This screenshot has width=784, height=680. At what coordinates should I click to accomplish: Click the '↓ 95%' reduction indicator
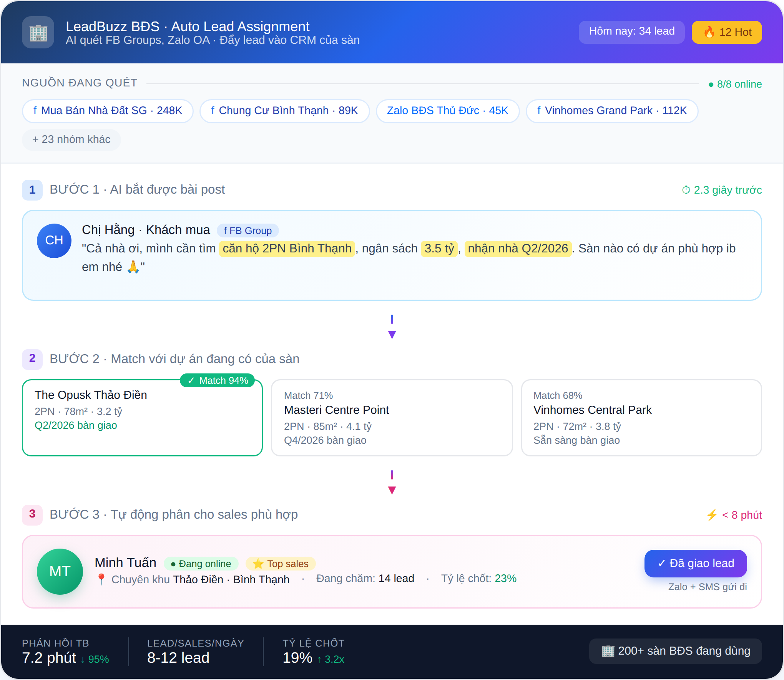pos(95,659)
